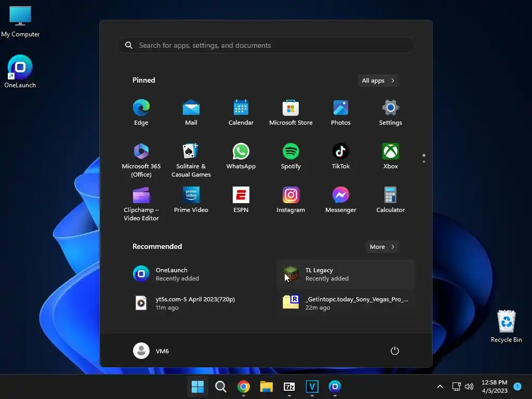Screen dimensions: 532x399
Task: Open the Edge pinned app
Action: click(x=141, y=113)
